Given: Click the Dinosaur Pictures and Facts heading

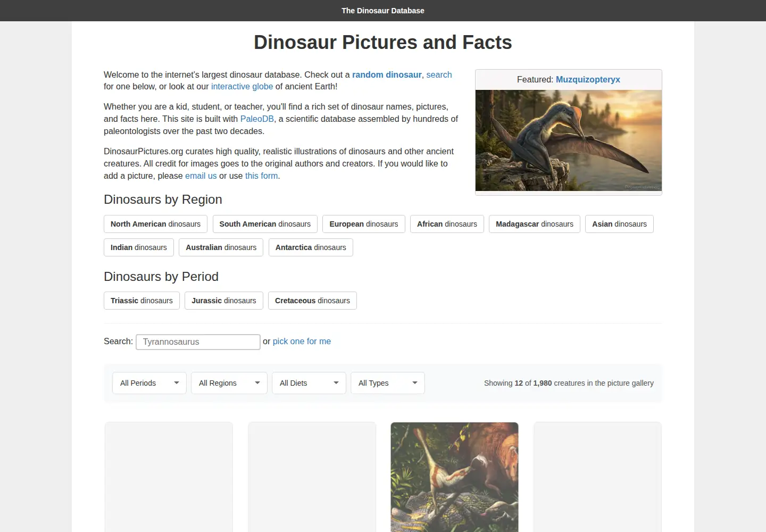Looking at the screenshot, I should point(383,42).
